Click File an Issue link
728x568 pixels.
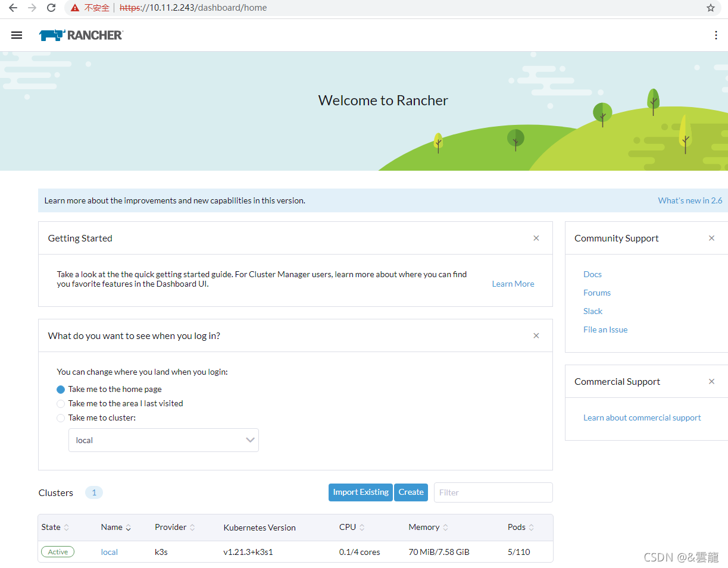point(605,329)
